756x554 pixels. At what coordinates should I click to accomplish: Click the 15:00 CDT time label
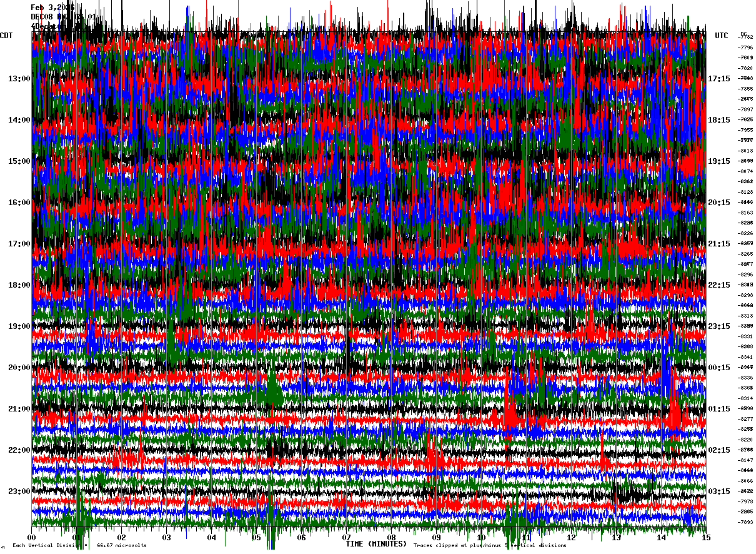click(19, 161)
